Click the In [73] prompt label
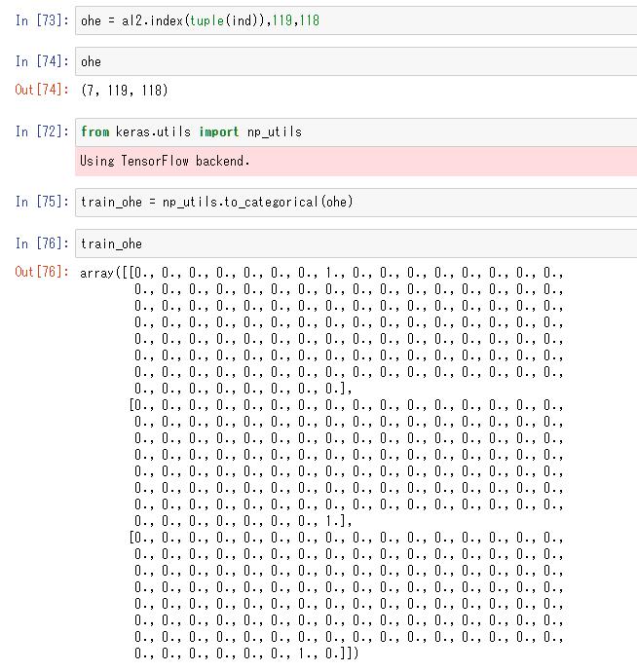Image resolution: width=637 pixels, height=672 pixels. point(42,20)
